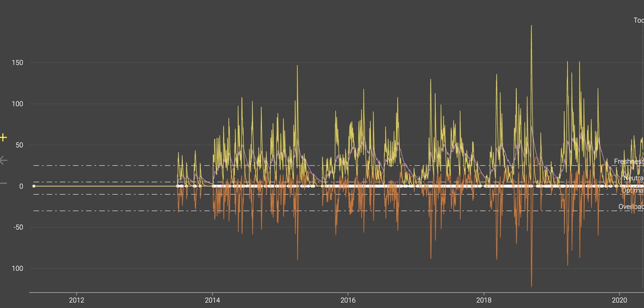Screen dimensions: 644x308
Task: Click the grey minus zoom-out icon
Action: coord(3,184)
